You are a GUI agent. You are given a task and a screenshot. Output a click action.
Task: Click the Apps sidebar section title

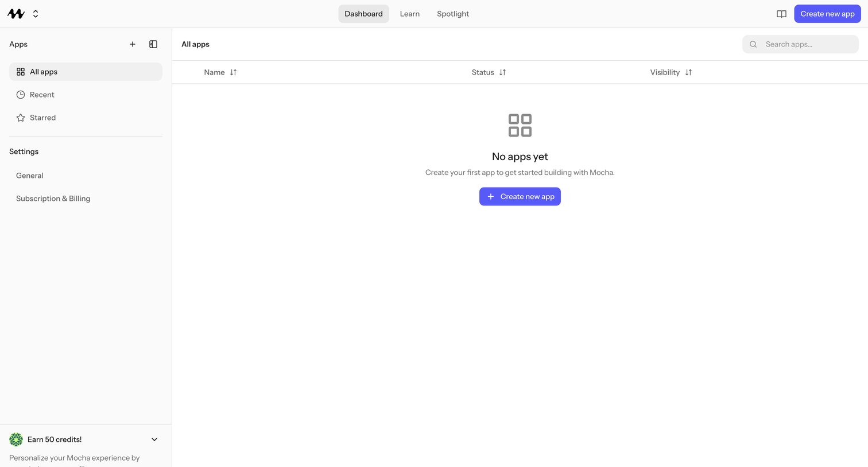click(x=18, y=44)
